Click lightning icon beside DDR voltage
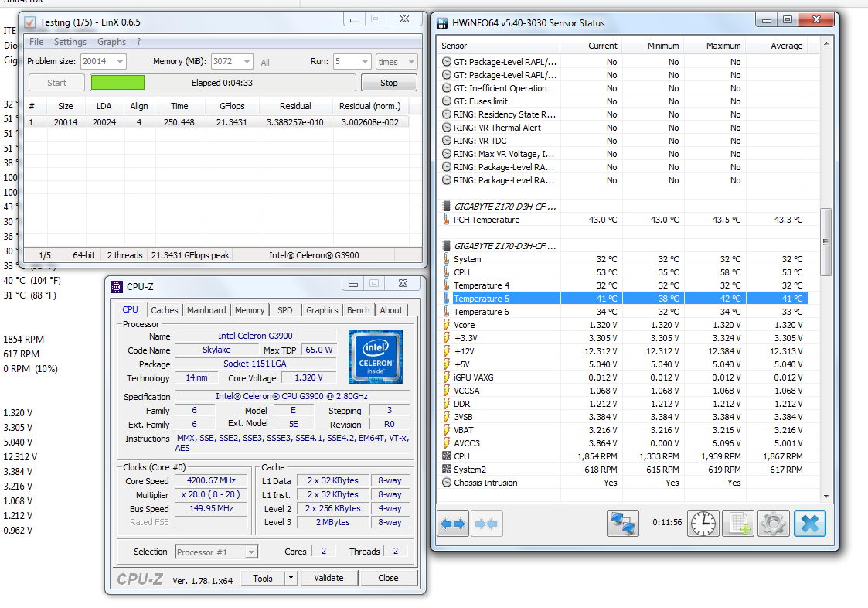868x608 pixels. coord(446,404)
